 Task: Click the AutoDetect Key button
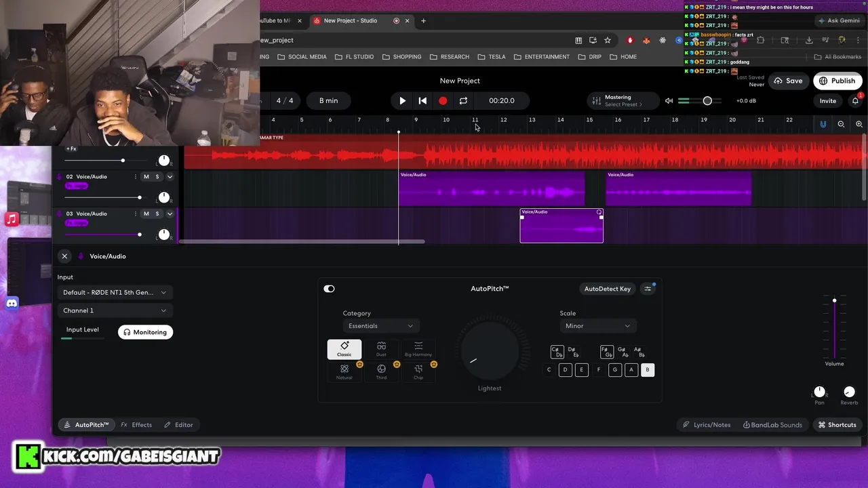[x=607, y=289]
